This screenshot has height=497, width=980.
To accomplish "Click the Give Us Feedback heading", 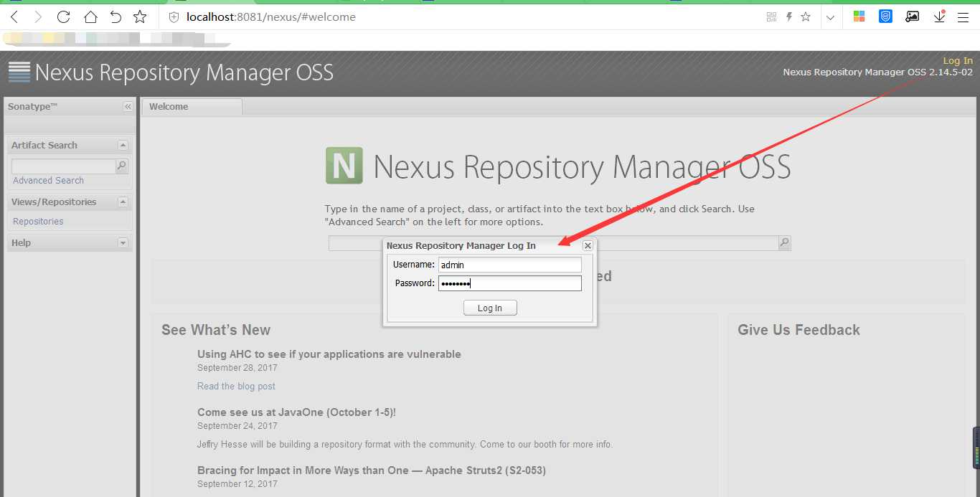I will [x=798, y=330].
